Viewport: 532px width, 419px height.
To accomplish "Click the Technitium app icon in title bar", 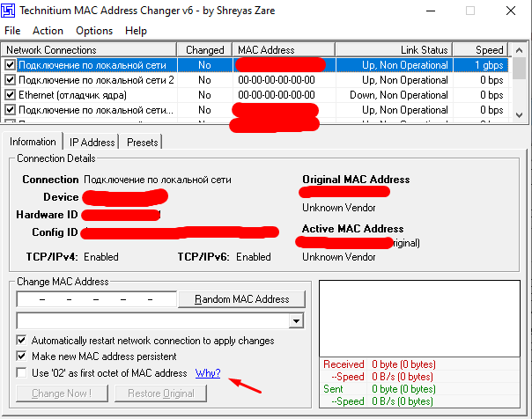I will [8, 11].
